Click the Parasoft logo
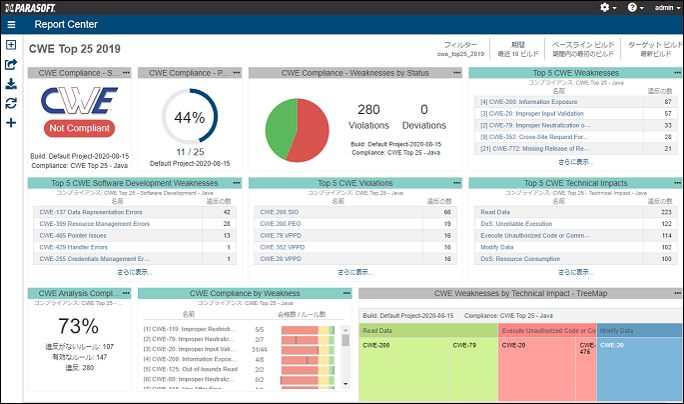Screen dimensions: 684x404 [30, 8]
